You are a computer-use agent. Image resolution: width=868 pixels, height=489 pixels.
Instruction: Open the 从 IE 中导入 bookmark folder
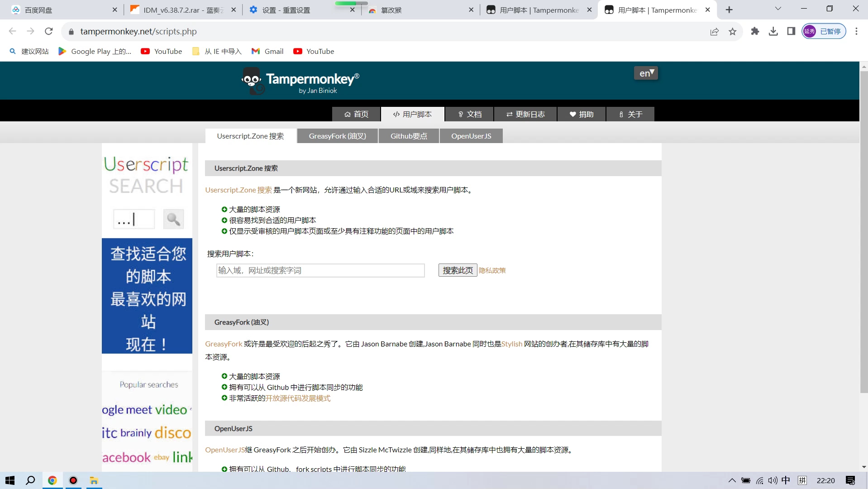(217, 51)
